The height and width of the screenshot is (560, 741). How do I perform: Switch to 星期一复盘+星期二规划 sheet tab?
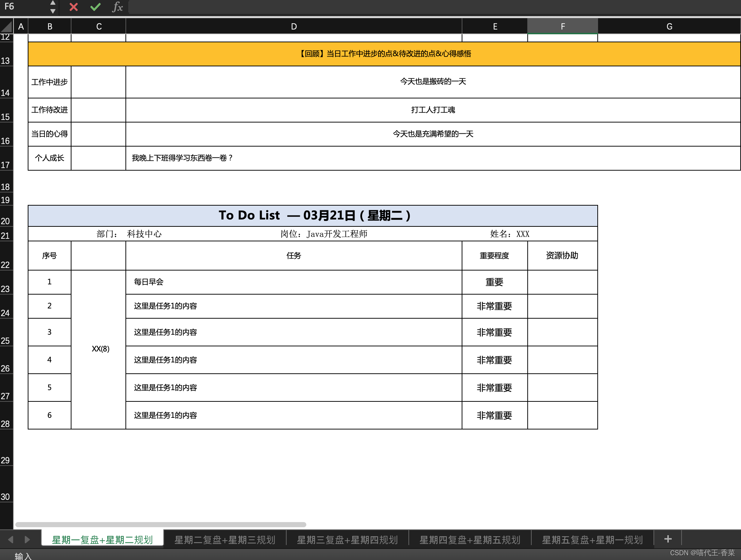(102, 540)
